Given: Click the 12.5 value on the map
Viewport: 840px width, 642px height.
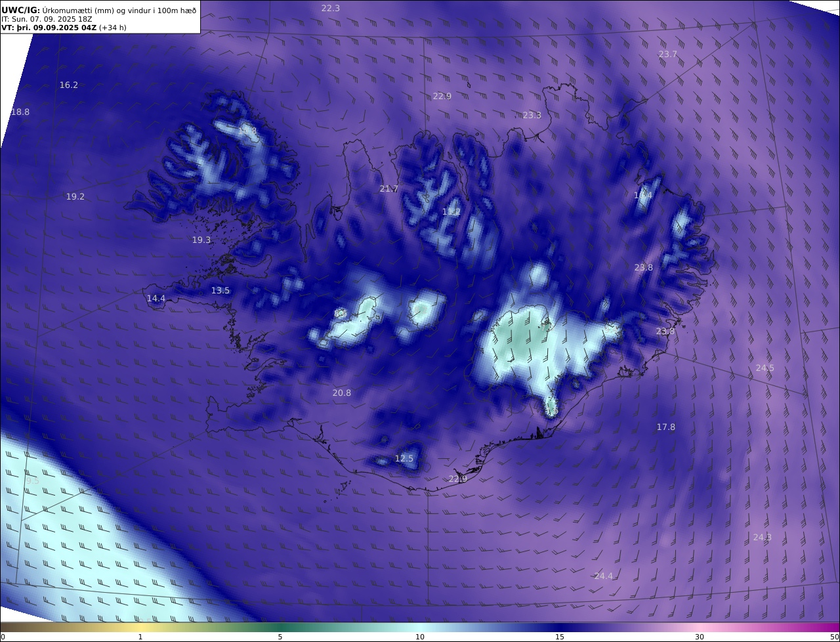Looking at the screenshot, I should (x=404, y=459).
